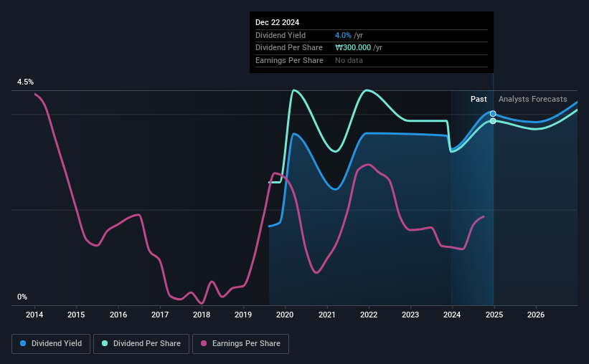Click the 2026 x-axis label
The image size is (589, 364).
(x=536, y=315)
